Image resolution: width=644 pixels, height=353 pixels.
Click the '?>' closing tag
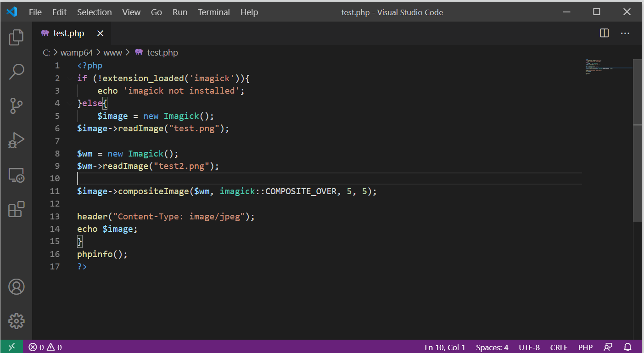point(82,267)
